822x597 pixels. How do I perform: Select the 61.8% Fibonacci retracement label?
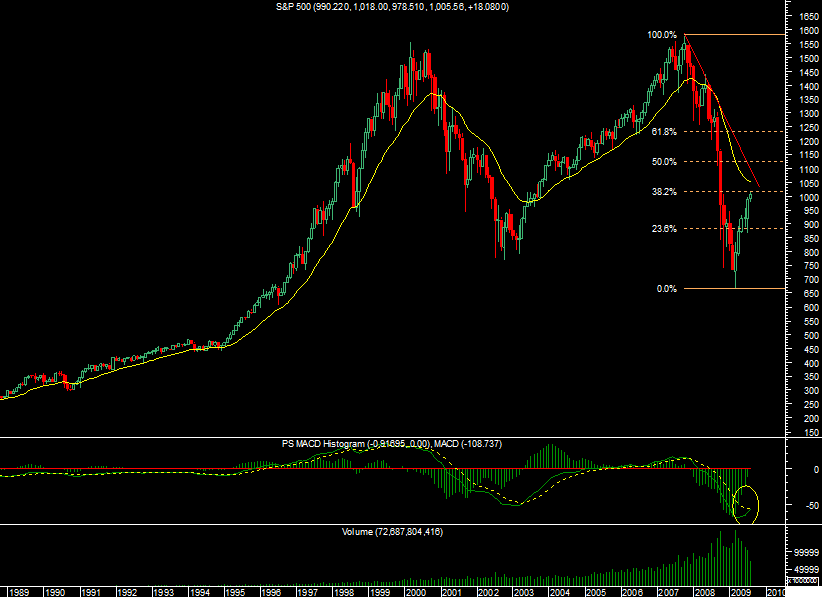(664, 132)
